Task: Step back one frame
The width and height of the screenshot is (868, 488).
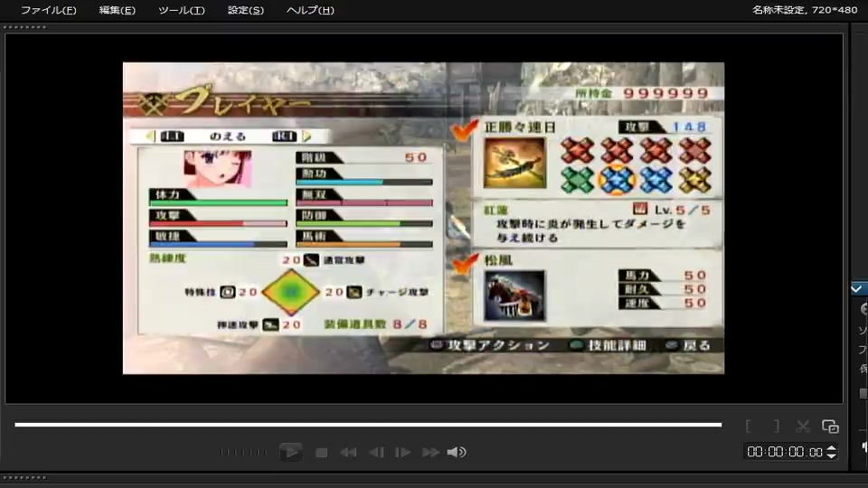Action: tap(376, 453)
